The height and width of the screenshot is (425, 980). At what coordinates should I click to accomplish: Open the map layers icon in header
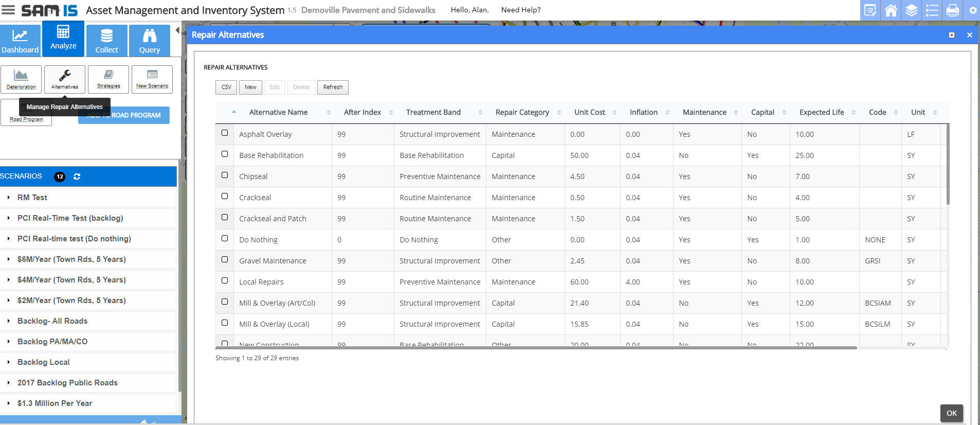tap(911, 10)
